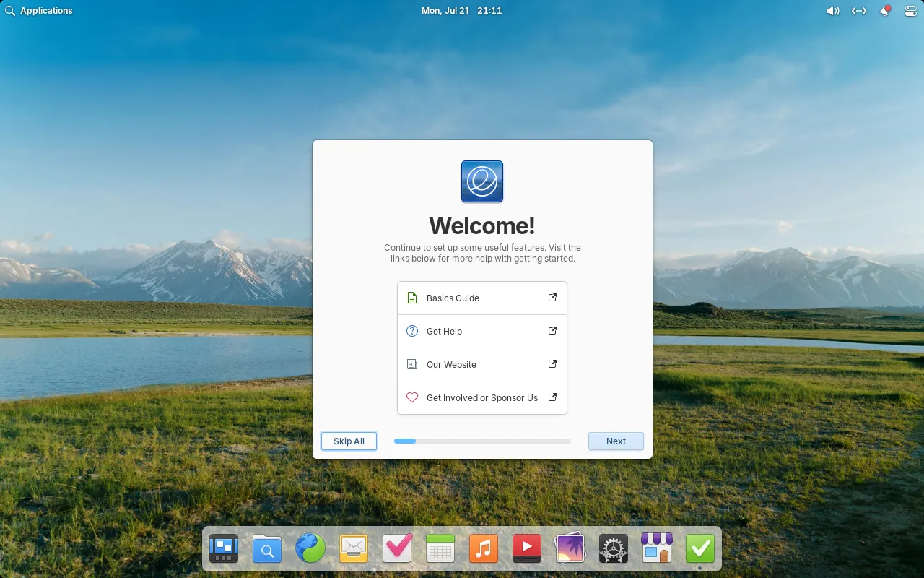Open the Applications menu
This screenshot has height=578, width=924.
(39, 11)
